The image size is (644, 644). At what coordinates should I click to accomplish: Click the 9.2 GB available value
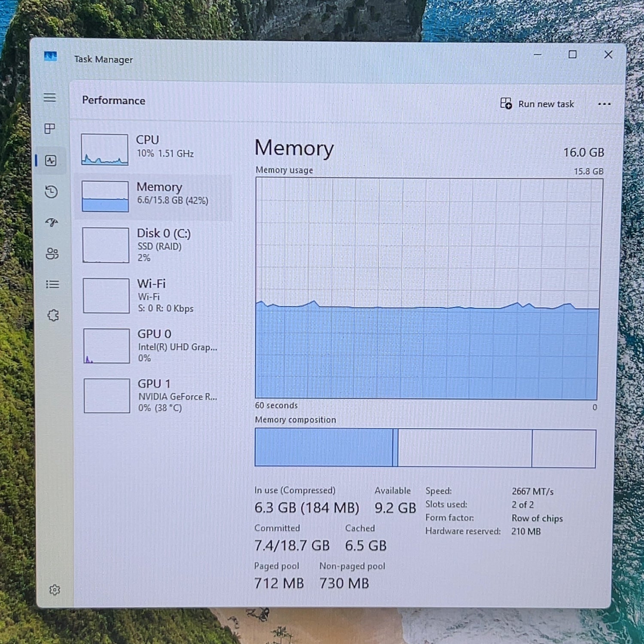coord(395,508)
